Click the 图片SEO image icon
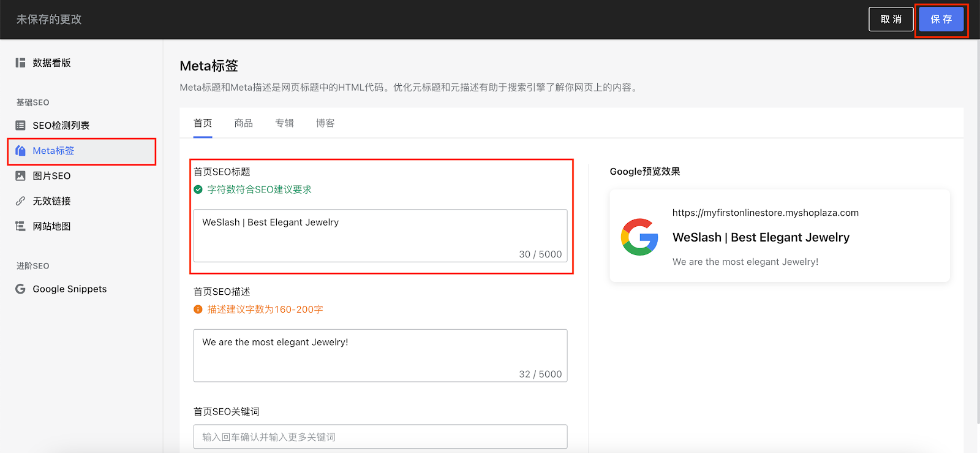 click(20, 176)
